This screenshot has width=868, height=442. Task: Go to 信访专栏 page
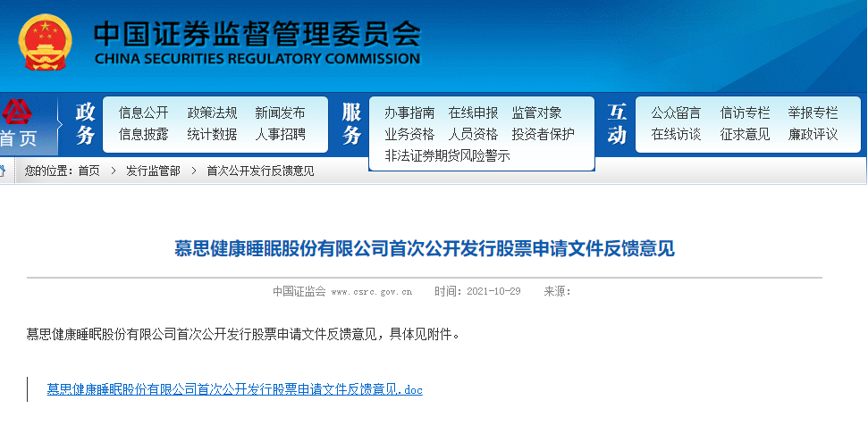(746, 113)
